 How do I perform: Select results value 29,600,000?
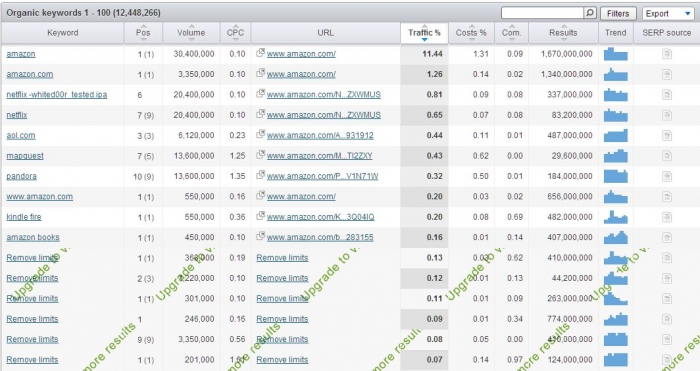(x=572, y=156)
